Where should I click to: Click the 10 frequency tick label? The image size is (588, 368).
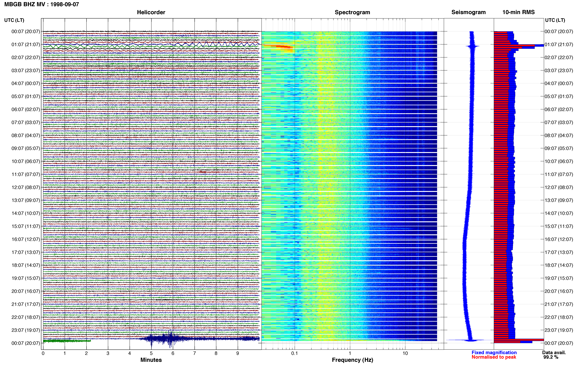(405, 353)
